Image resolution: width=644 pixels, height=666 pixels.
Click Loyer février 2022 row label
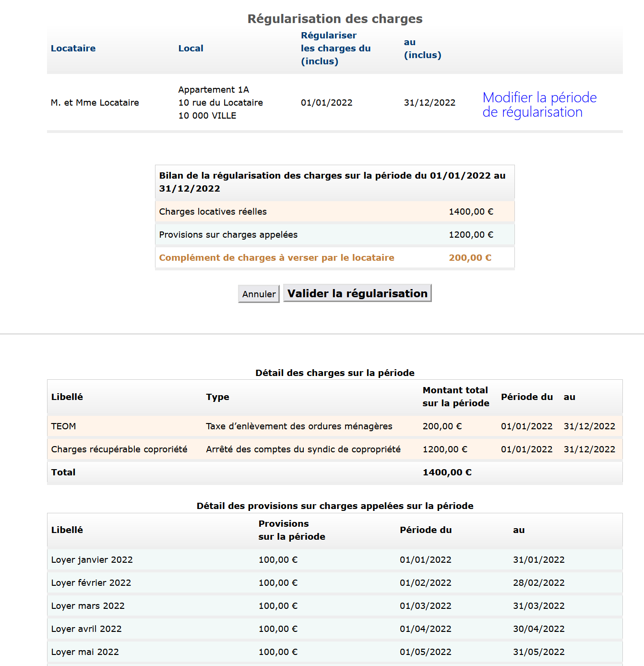tap(91, 583)
